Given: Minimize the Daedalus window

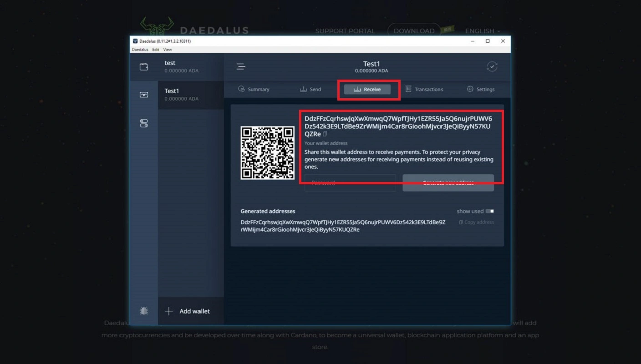Looking at the screenshot, I should (x=472, y=41).
